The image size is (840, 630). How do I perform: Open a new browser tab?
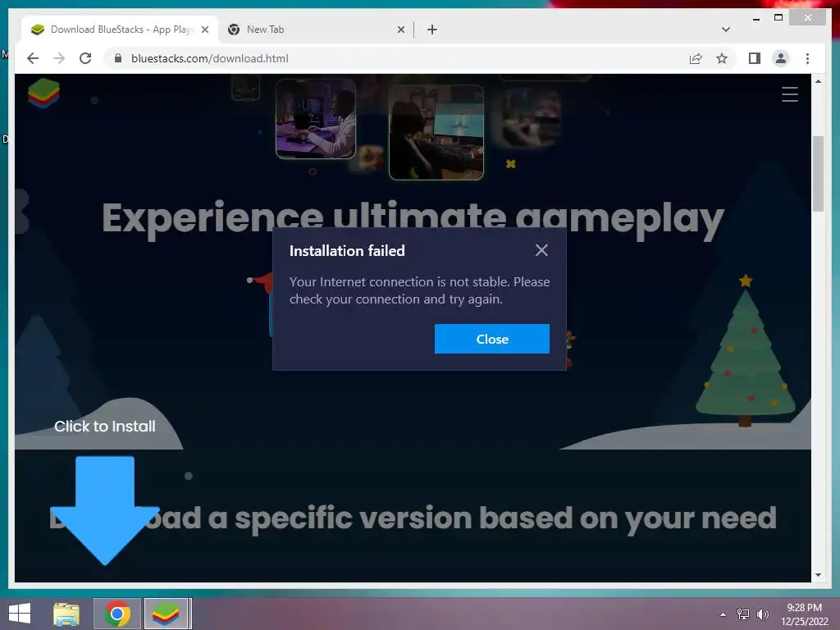pos(431,30)
